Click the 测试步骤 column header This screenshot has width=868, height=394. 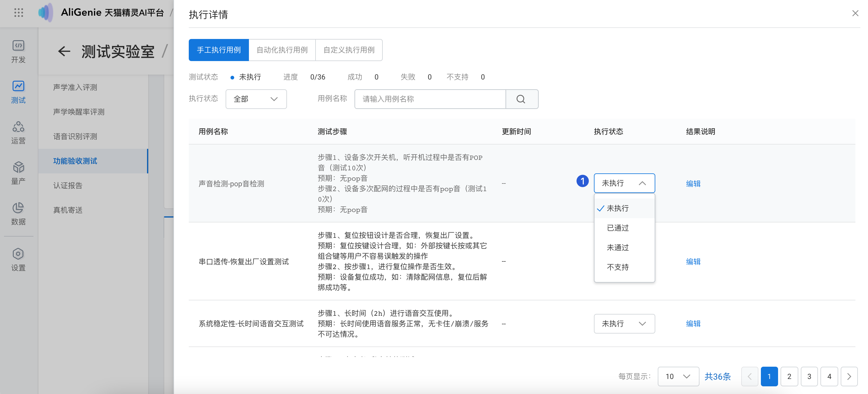click(x=332, y=131)
